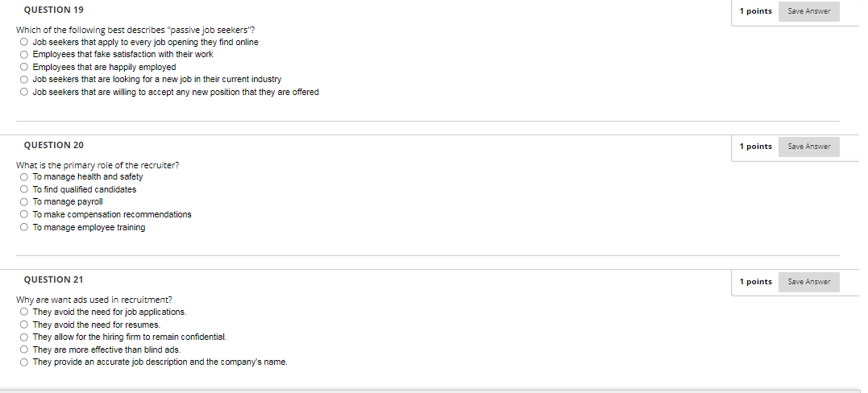Click Save Answer button for Question 20
Viewport: 868px width, 393px height.
[x=809, y=147]
